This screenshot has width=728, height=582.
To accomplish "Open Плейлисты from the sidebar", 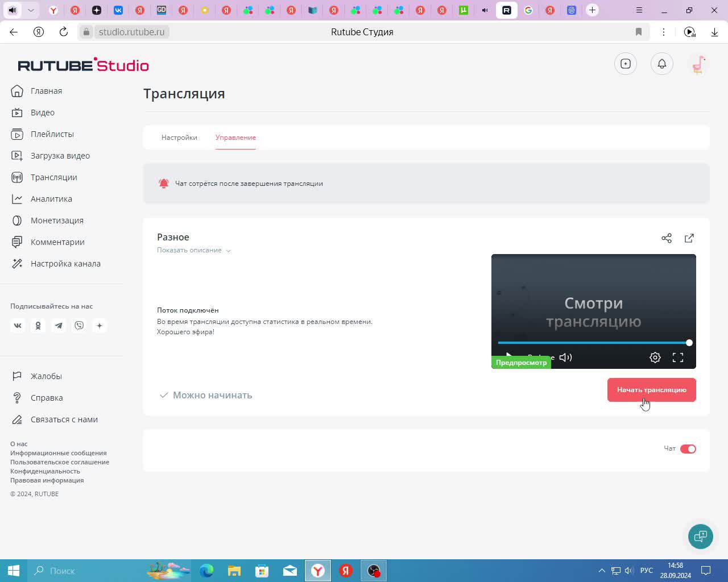I will point(43,134).
